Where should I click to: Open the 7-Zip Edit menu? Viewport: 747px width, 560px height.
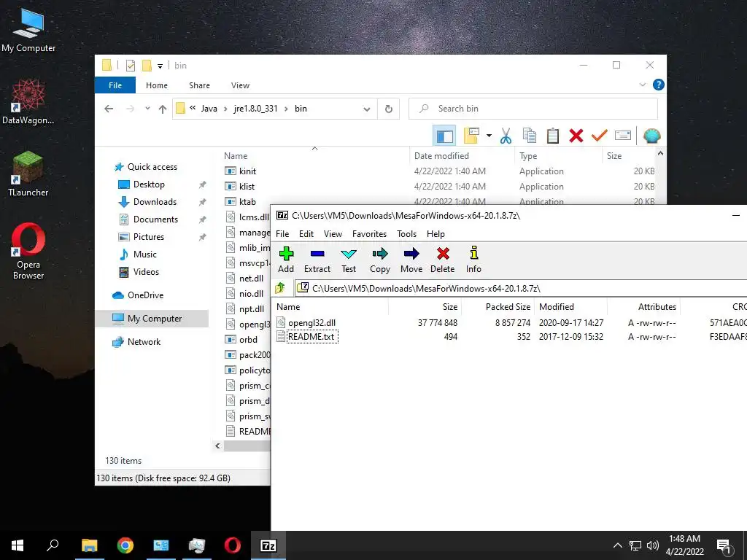[306, 234]
